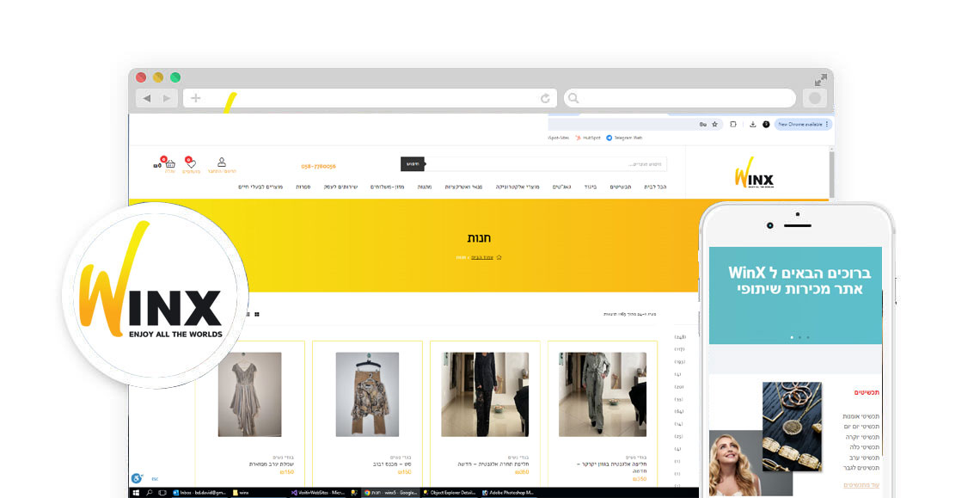Click 'תכשיטי אומנות' on the phone screen
This screenshot has height=498, width=980.
[861, 416]
